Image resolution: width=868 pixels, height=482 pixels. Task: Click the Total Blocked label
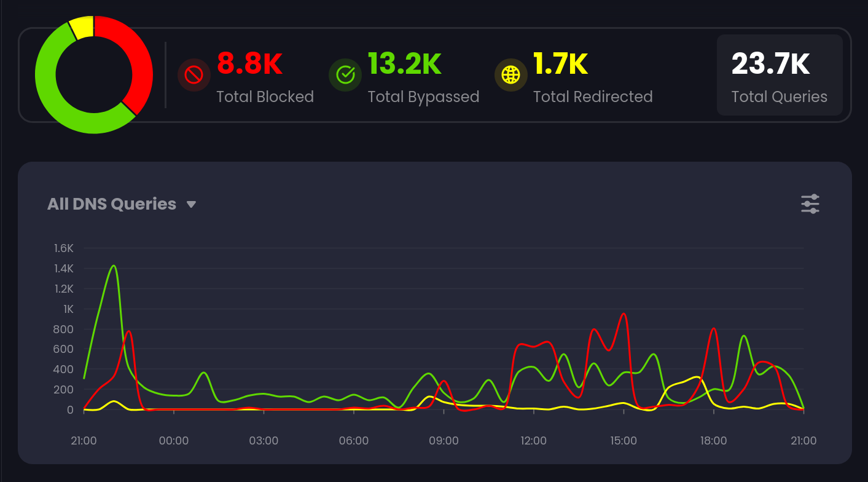265,97
